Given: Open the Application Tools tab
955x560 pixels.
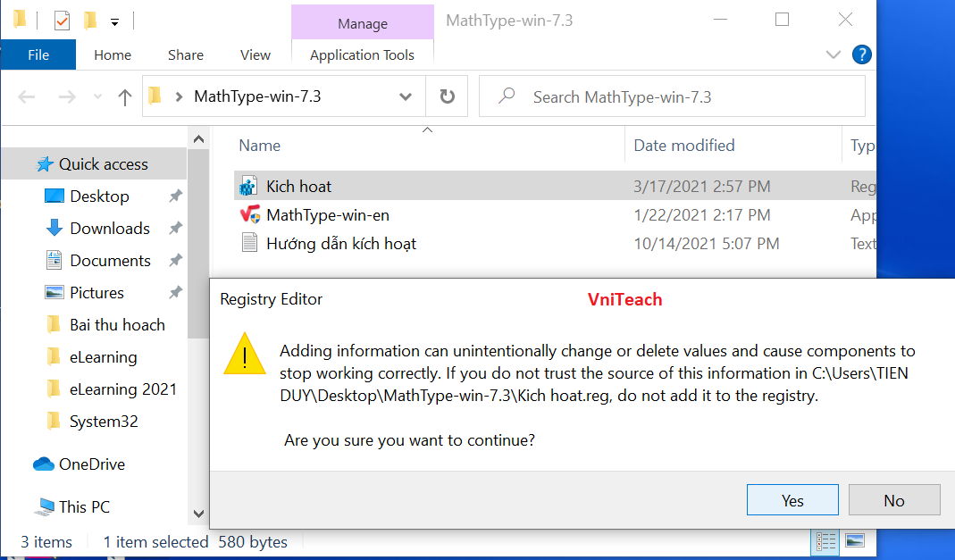Looking at the screenshot, I should [x=363, y=54].
